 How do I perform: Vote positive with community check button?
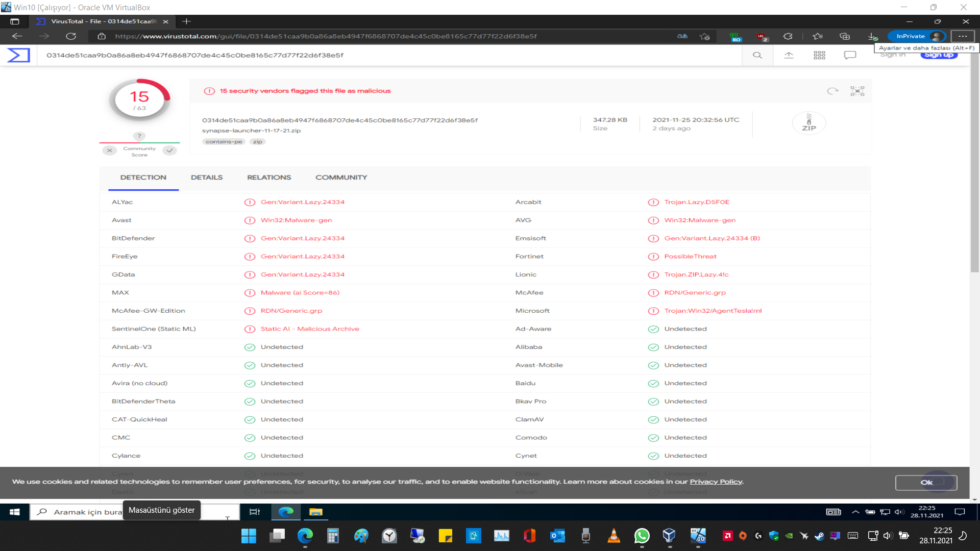(170, 151)
